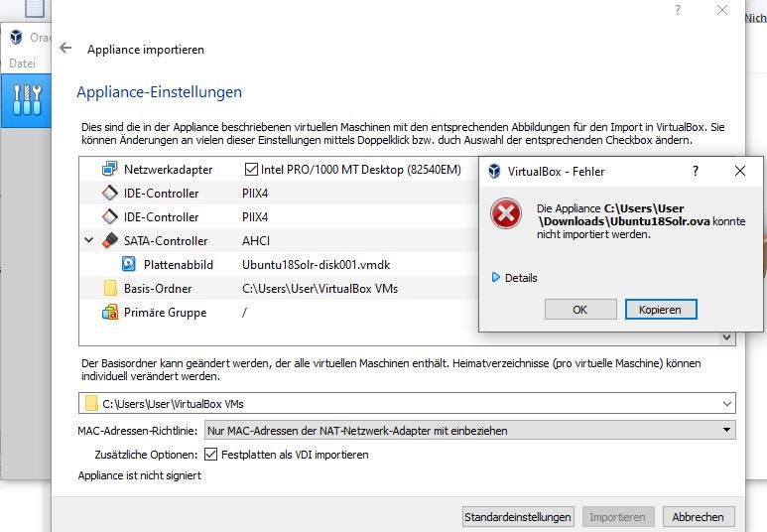Click the primary group '/' value
The image size is (767, 532).
tap(244, 313)
